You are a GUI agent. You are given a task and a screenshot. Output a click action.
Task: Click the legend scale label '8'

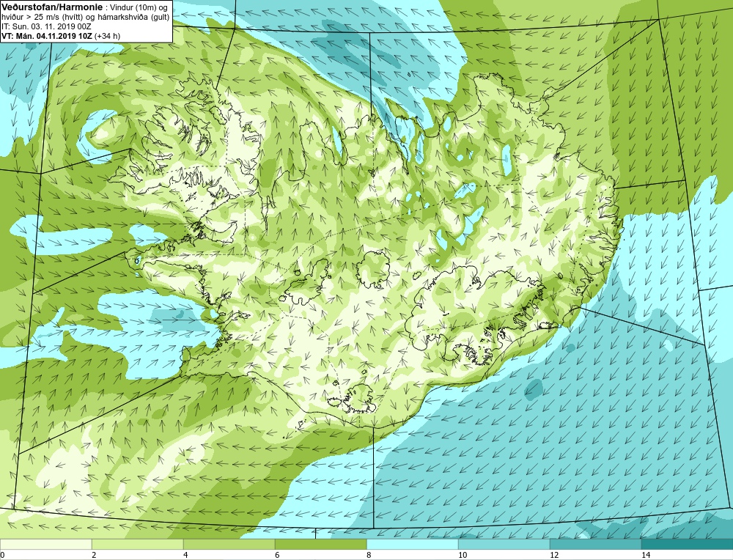coord(369,556)
